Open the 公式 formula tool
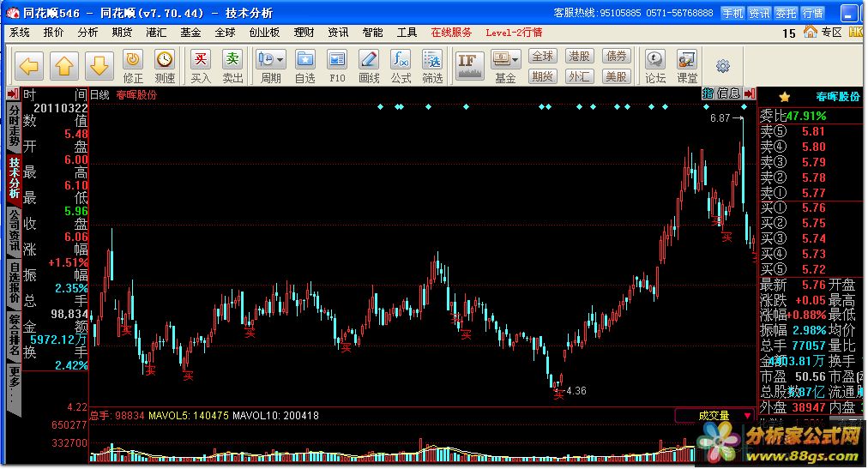868x469 pixels. click(x=401, y=66)
